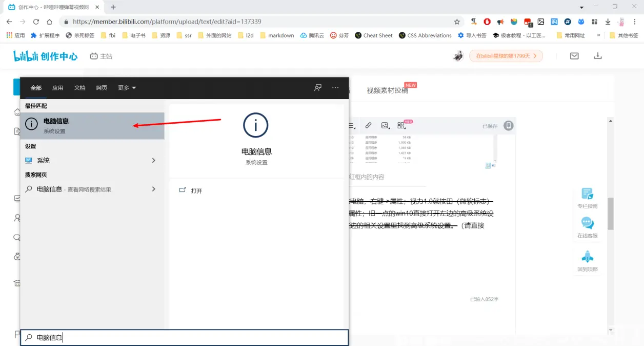Open 电脑信息 web search result
This screenshot has height=346, width=644.
pyautogui.click(x=92, y=189)
